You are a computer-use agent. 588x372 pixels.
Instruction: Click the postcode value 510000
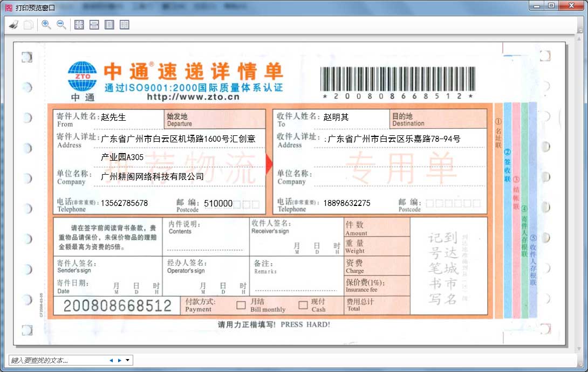[218, 203]
